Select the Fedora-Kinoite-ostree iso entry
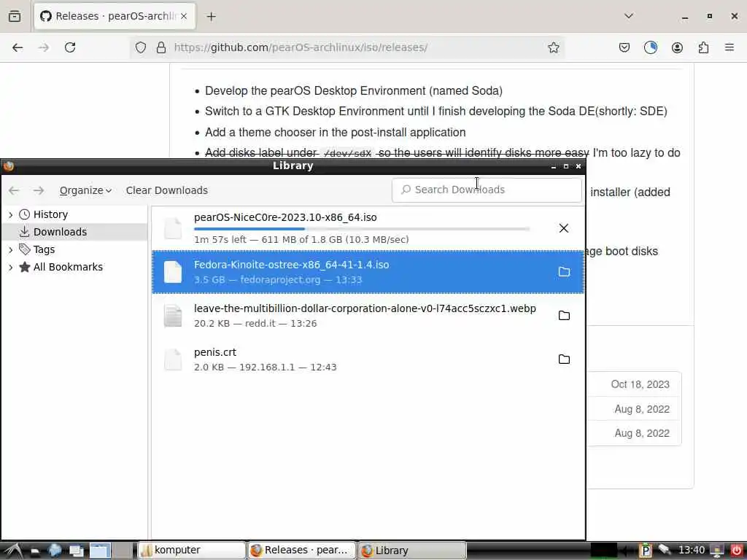The height and width of the screenshot is (560, 747). pyautogui.click(x=368, y=272)
